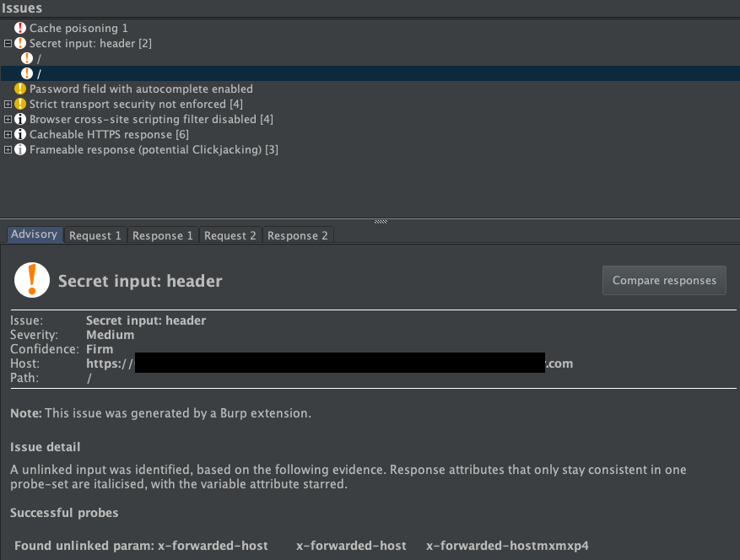Click the Cacheable HTTPS response info icon

coord(20,134)
